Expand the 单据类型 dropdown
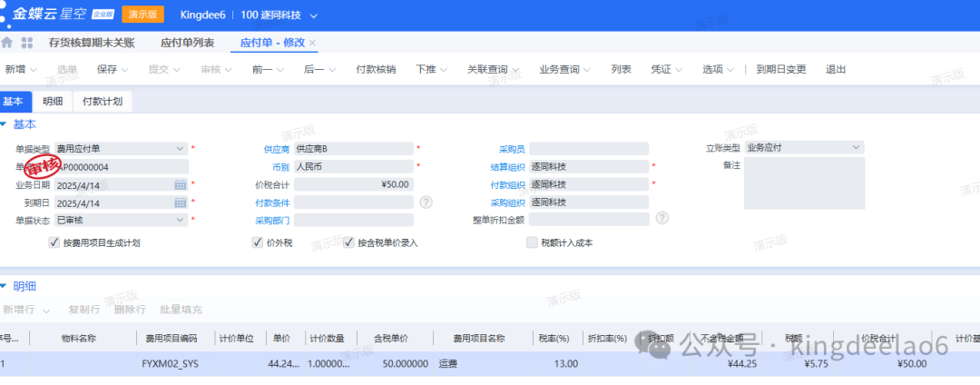 coord(180,148)
